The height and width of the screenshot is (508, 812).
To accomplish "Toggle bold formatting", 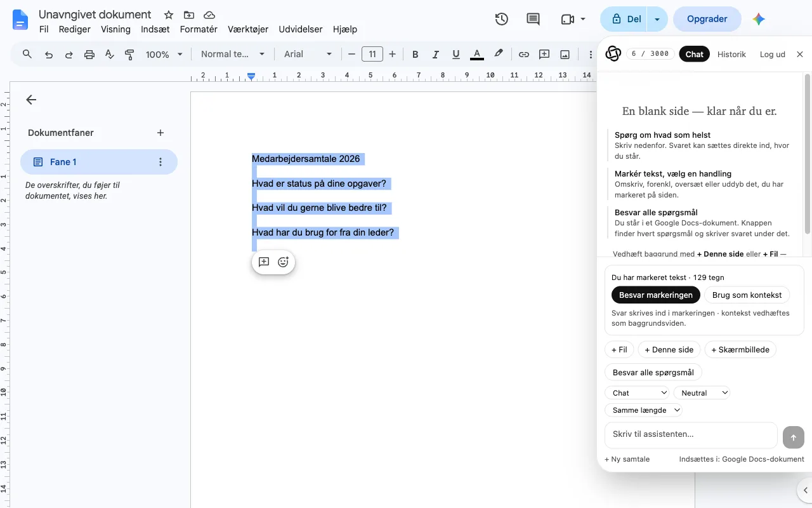I will 416,55.
